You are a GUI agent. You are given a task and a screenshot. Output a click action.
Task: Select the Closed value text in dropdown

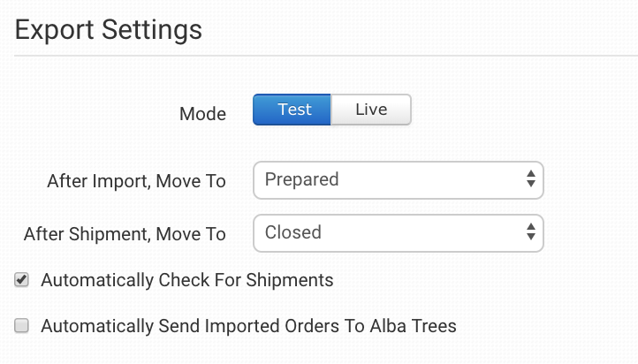click(x=292, y=233)
